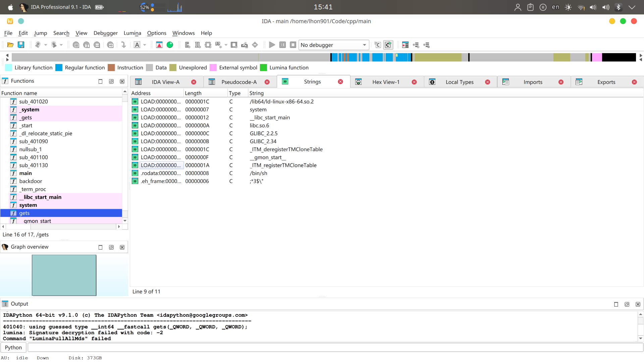Viewport: 644px width, 362px height.
Task: Switch to the Pseudocode-A tab
Action: click(x=239, y=82)
